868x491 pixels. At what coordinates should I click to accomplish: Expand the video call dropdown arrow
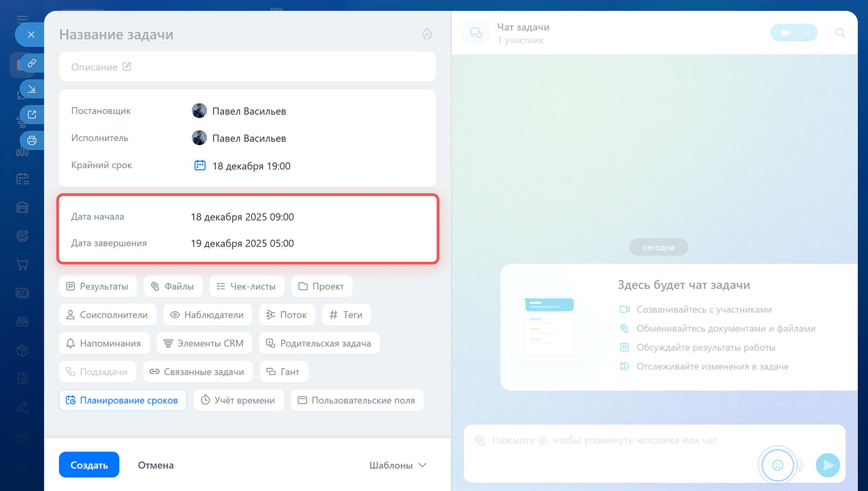tap(807, 33)
